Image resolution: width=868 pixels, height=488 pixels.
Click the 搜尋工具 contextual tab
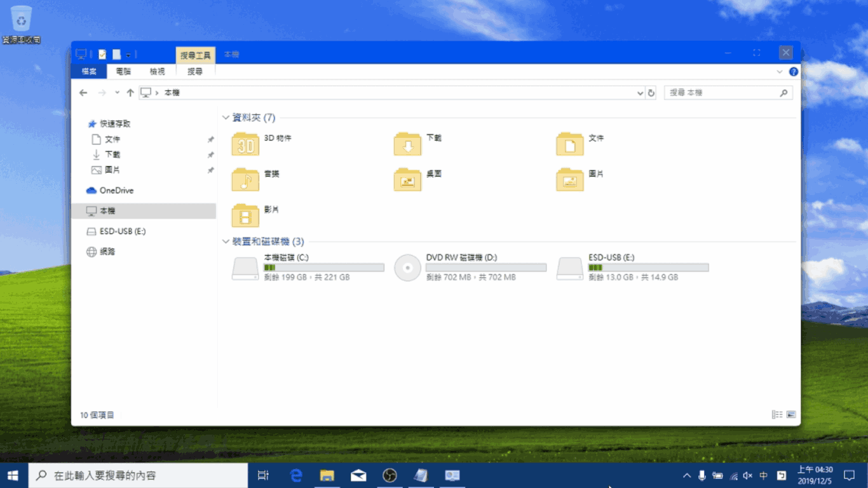(x=196, y=55)
